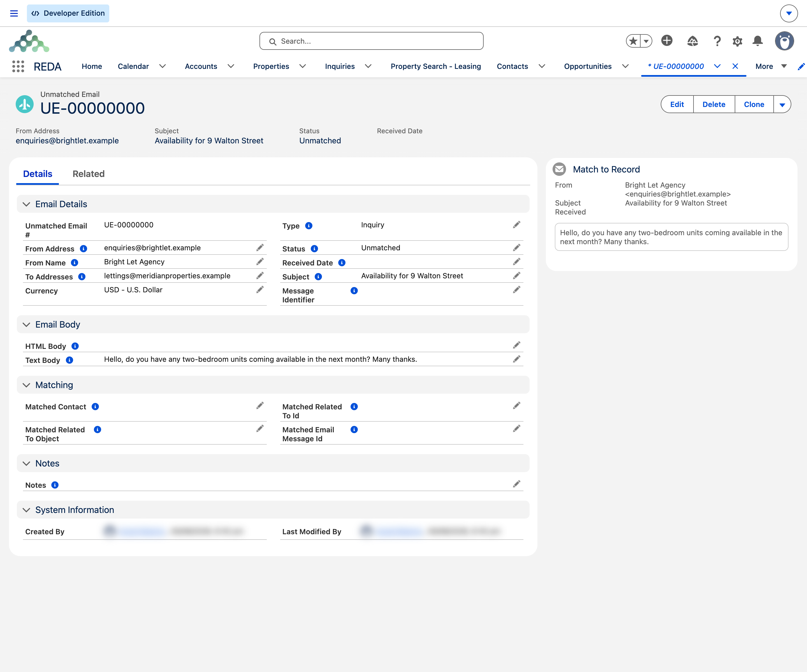Open more record actions dropdown
Image resolution: width=807 pixels, height=672 pixels.
(x=782, y=104)
